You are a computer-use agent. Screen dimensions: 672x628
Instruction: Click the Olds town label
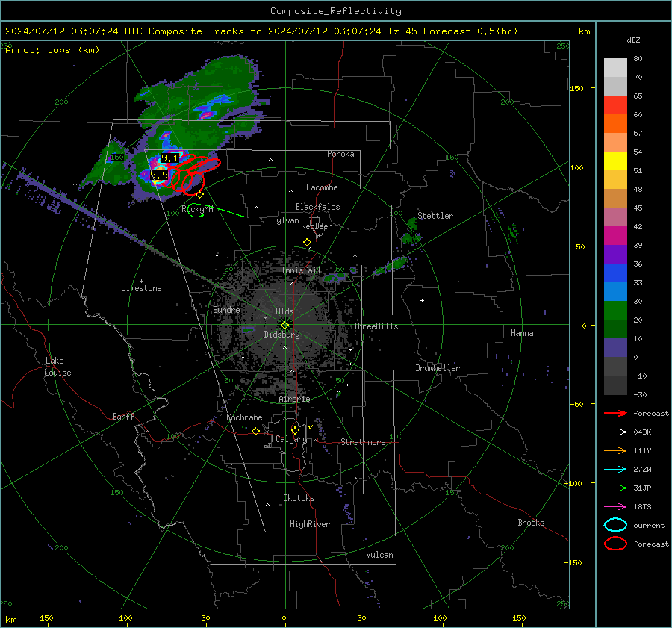(284, 311)
